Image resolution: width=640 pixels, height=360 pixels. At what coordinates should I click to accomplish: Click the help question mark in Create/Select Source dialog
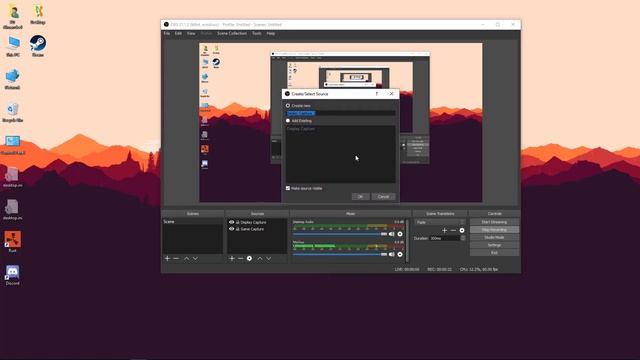click(x=377, y=94)
